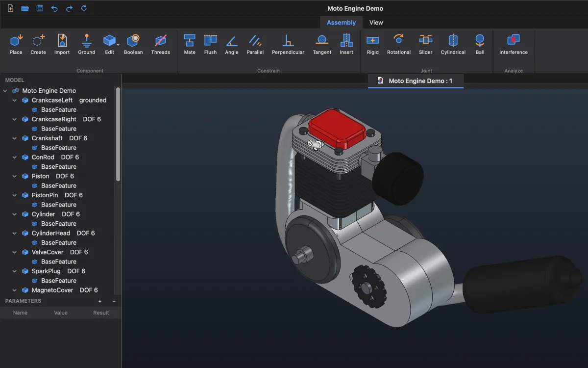Click the black exhaust muffler in viewport
Screen dimensions: 588x368
521,284
